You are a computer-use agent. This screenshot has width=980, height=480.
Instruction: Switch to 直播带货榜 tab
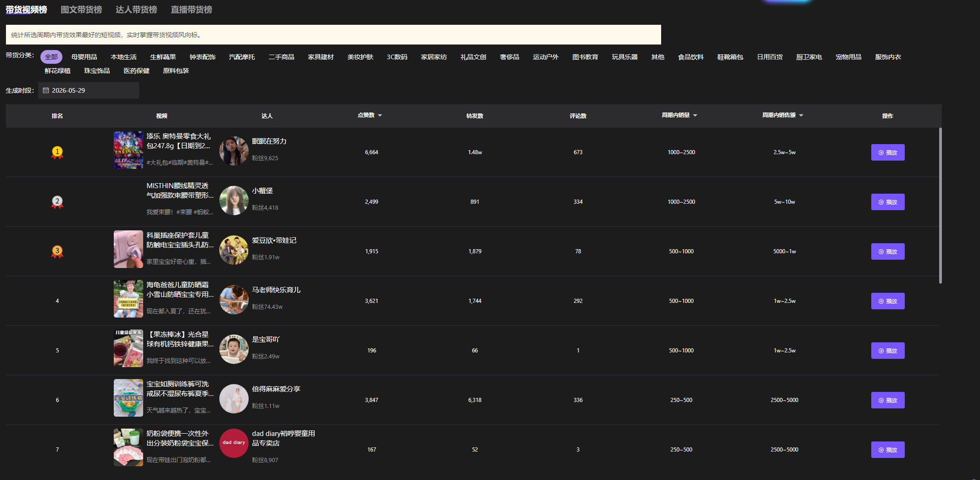[x=191, y=10]
